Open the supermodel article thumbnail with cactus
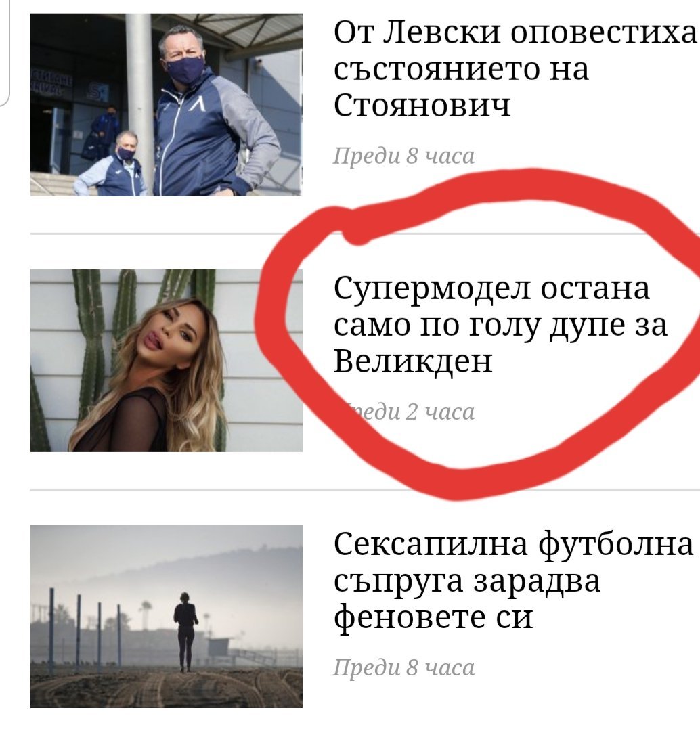 166,361
